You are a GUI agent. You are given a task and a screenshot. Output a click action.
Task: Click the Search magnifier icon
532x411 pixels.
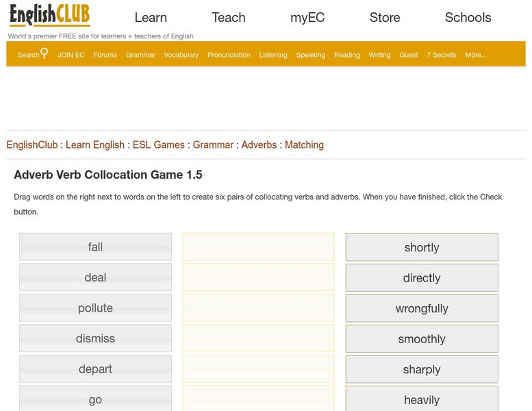coord(44,53)
